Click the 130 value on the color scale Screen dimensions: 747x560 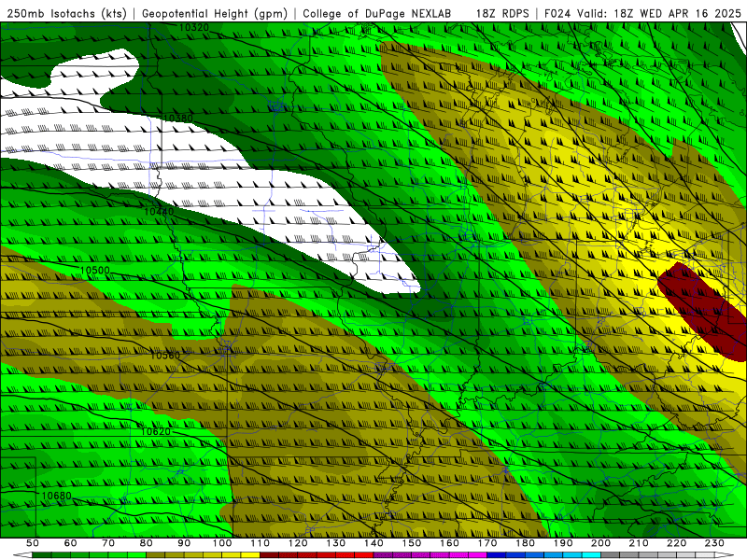point(336,543)
